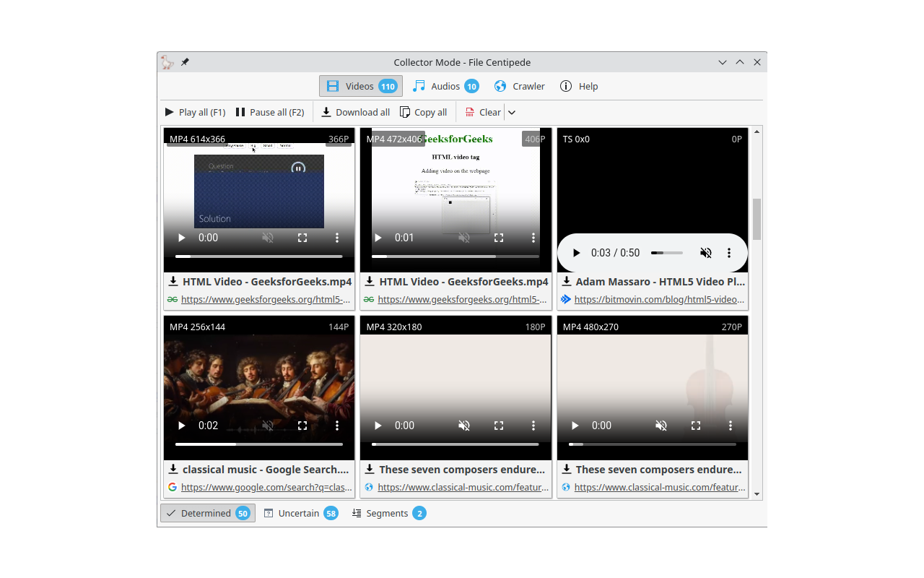
Task: Click the pin window icon in title bar
Action: point(185,62)
